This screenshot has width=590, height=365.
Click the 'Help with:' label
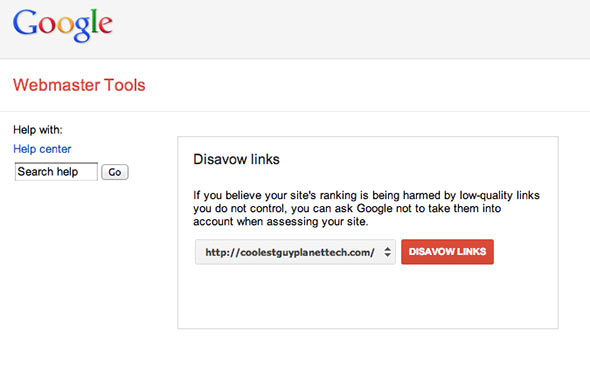click(38, 130)
